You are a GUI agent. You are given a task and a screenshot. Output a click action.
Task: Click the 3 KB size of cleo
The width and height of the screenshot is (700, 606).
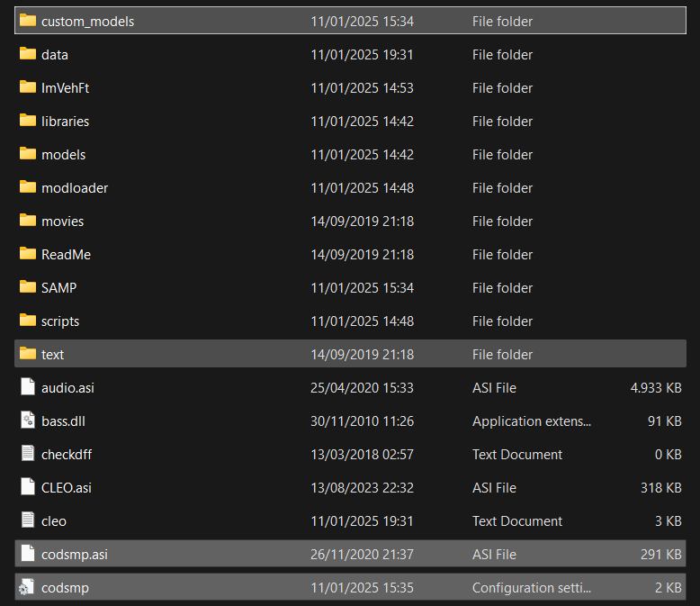pyautogui.click(x=669, y=521)
